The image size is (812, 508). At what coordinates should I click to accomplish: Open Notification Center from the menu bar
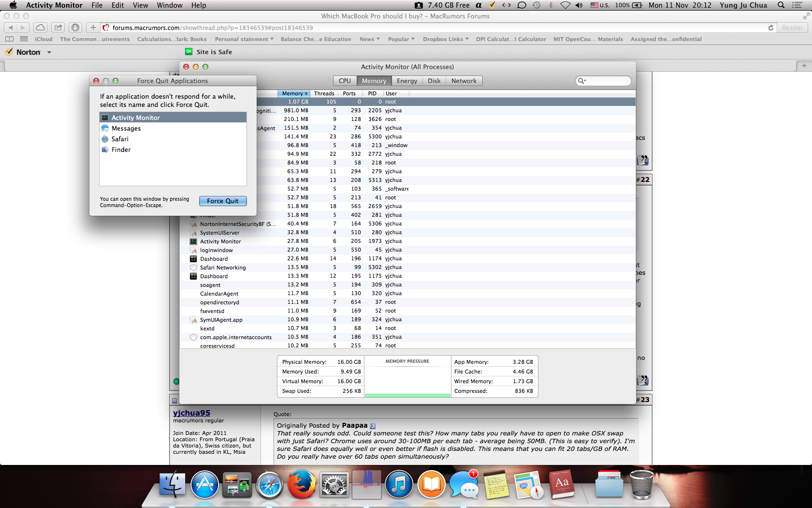coord(797,5)
